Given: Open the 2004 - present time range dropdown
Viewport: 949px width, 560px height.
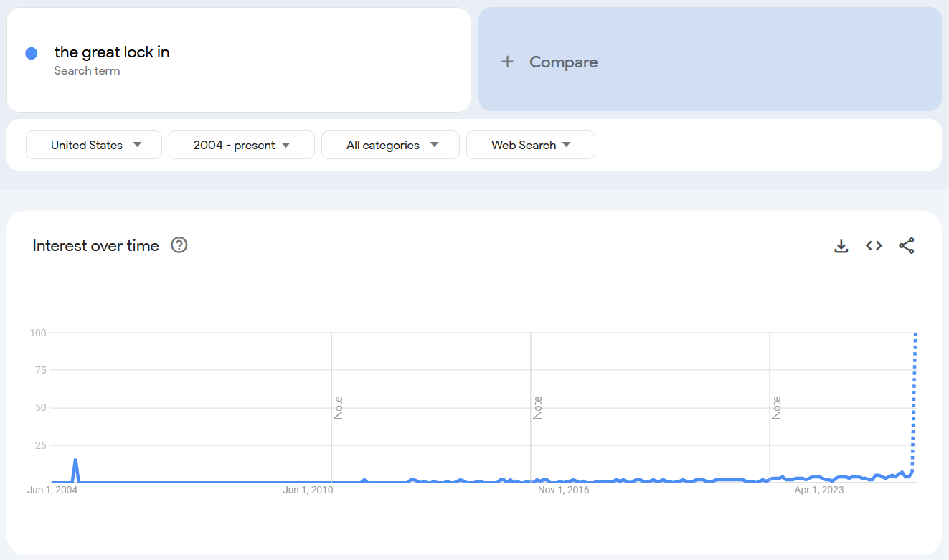Looking at the screenshot, I should coord(241,144).
